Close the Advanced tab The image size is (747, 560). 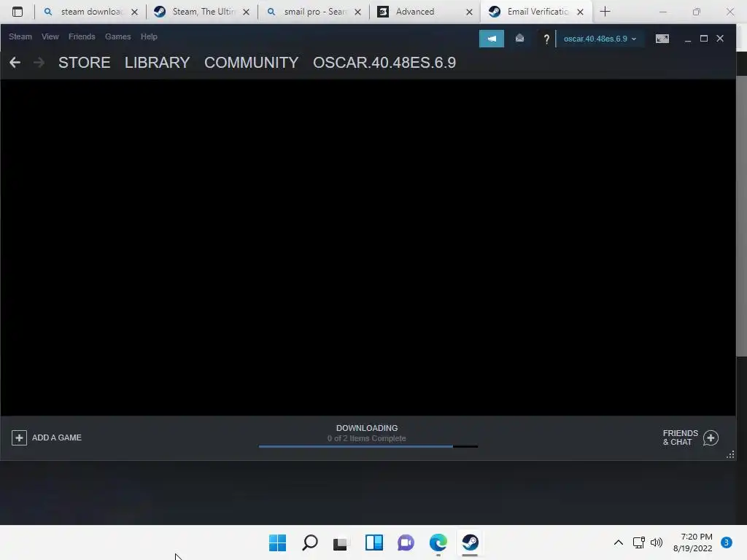pyautogui.click(x=469, y=12)
